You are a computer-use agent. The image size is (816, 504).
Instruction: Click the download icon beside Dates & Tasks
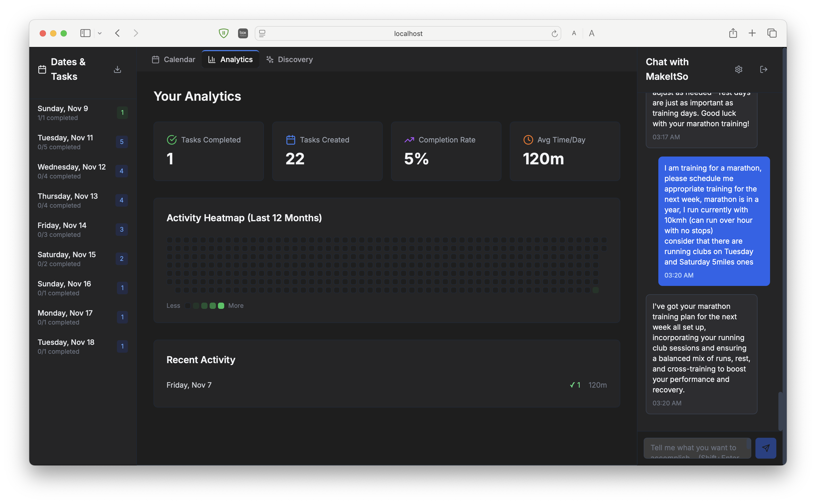click(117, 69)
